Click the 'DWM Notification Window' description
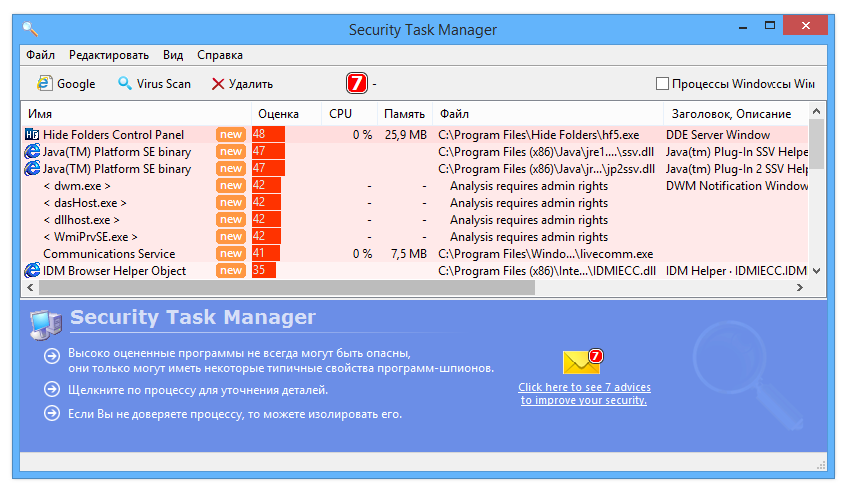This screenshot has height=490, width=848. [x=737, y=186]
